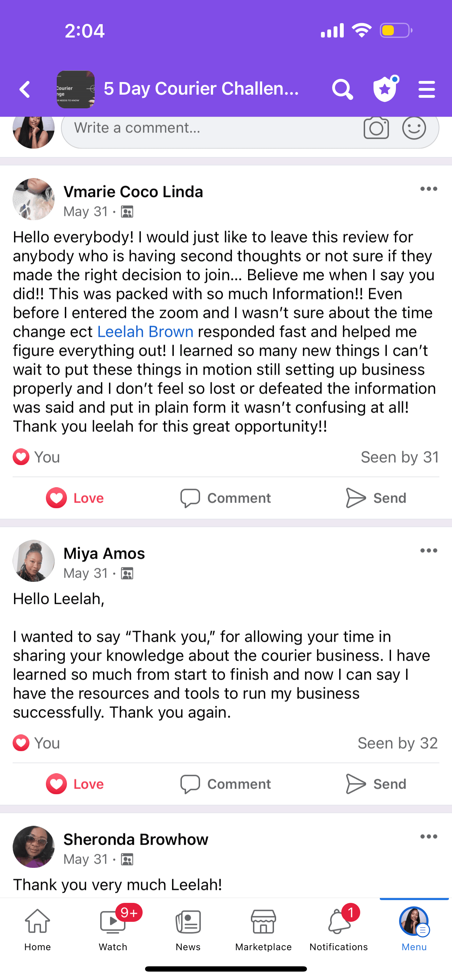Toggle Love reaction on Miya Amos's post

(75, 784)
